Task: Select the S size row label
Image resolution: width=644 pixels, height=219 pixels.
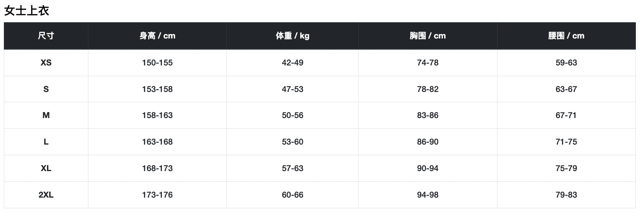Action: pos(46,89)
